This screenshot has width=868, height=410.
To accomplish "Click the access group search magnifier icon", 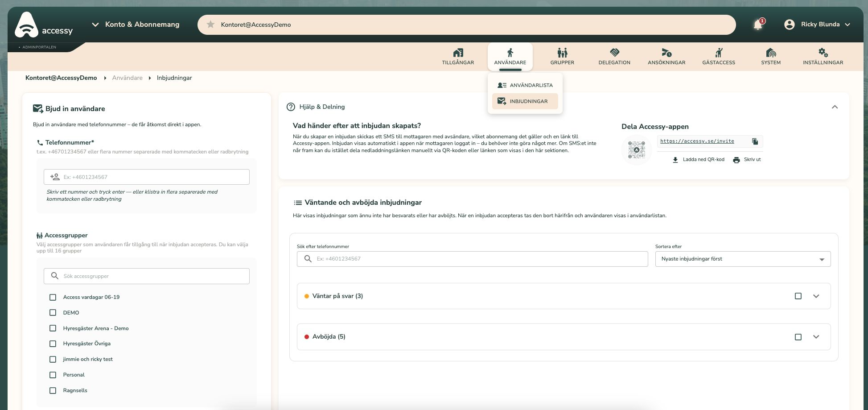I will point(55,276).
